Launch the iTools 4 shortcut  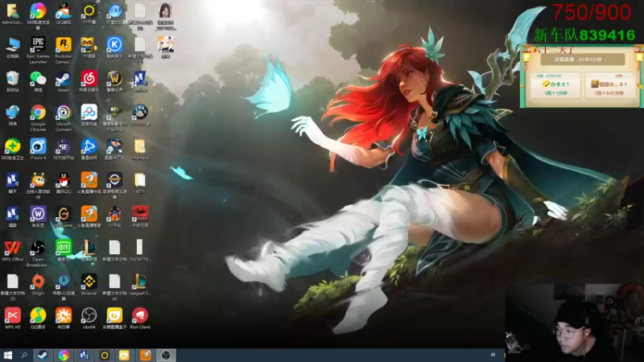coord(38,146)
